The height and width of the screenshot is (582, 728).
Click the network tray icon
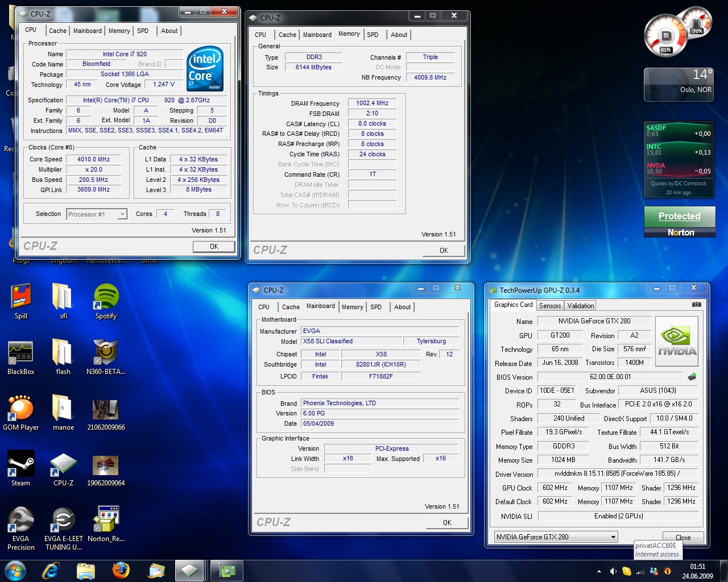pyautogui.click(x=640, y=571)
